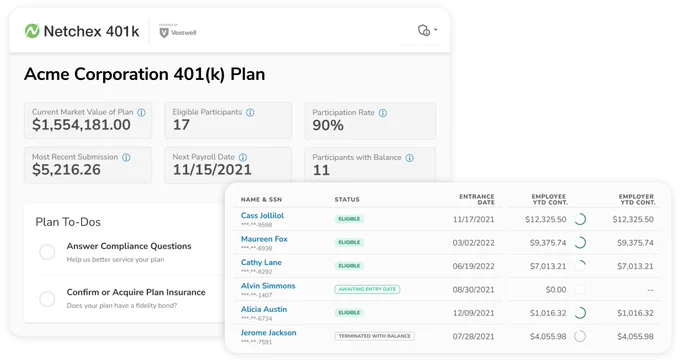Viewport: 680px width, 363px height.
Task: Sort by ENTRANCE DATE column header
Action: 477,199
